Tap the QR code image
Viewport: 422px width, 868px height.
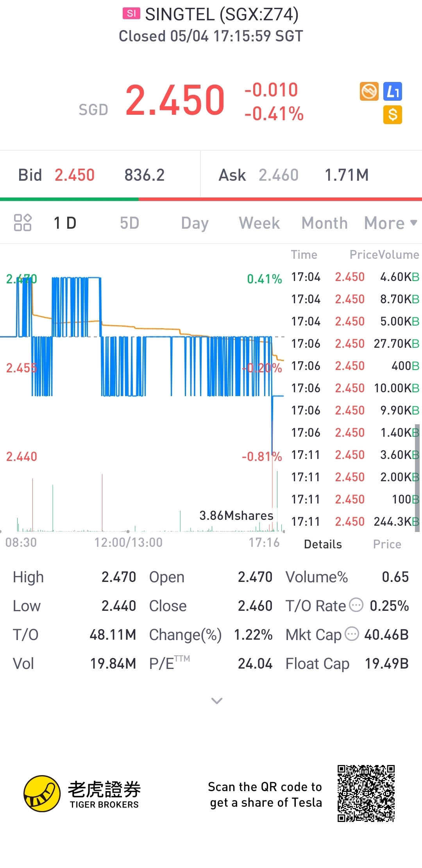[366, 793]
